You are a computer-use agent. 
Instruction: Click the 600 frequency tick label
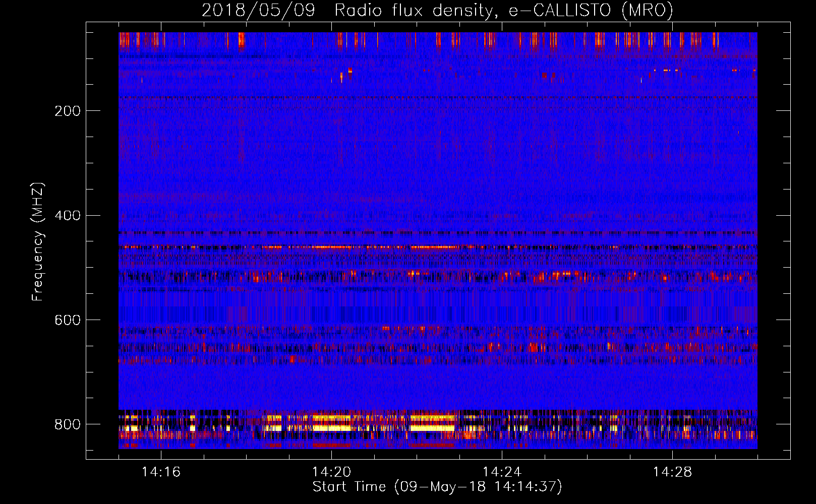(x=67, y=321)
